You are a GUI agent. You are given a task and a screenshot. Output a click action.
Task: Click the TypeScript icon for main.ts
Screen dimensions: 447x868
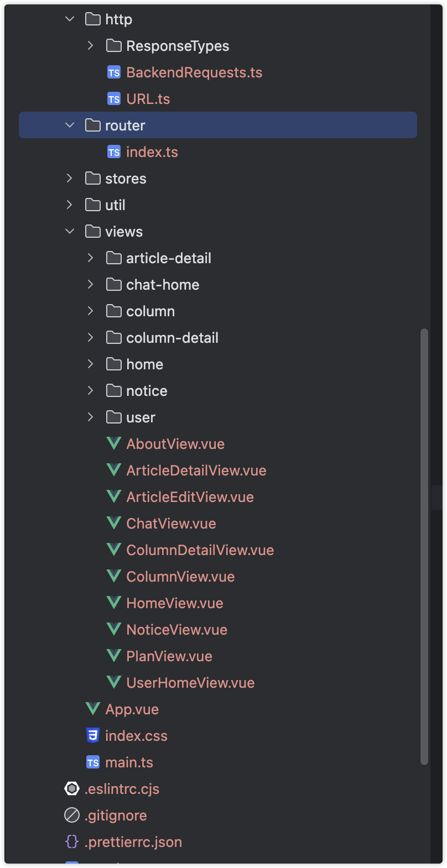pos(93,762)
